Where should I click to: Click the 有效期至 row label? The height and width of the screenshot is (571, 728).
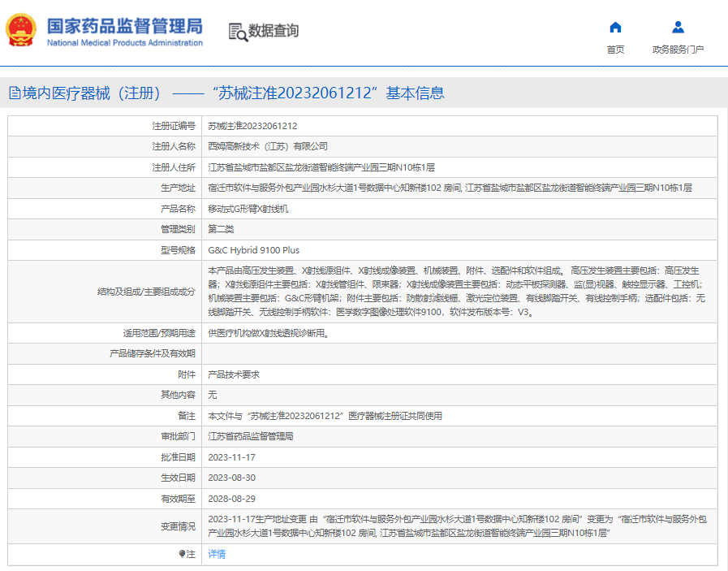click(x=178, y=499)
